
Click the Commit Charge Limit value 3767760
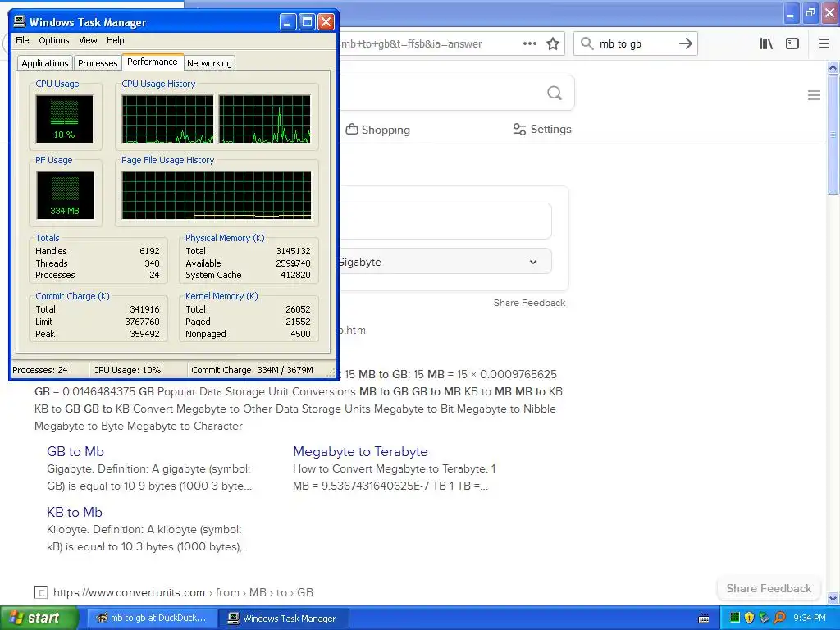pos(143,322)
